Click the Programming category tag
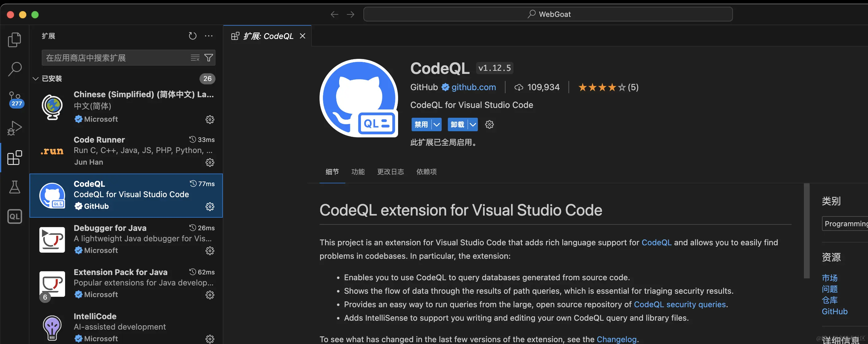 [845, 224]
